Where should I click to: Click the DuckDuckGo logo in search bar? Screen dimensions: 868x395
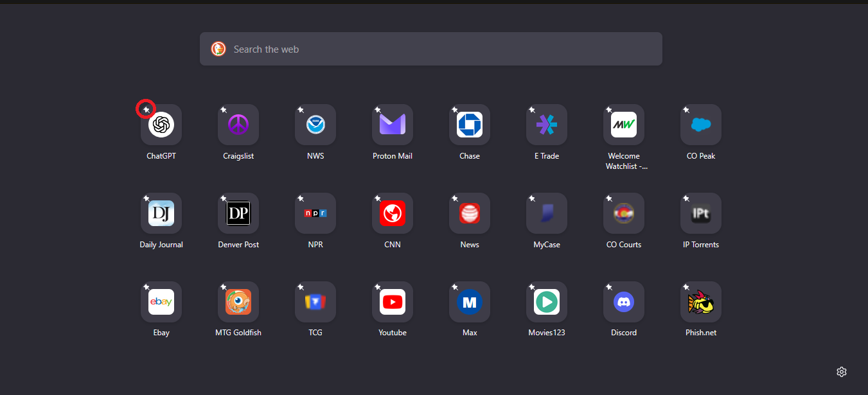[218, 49]
